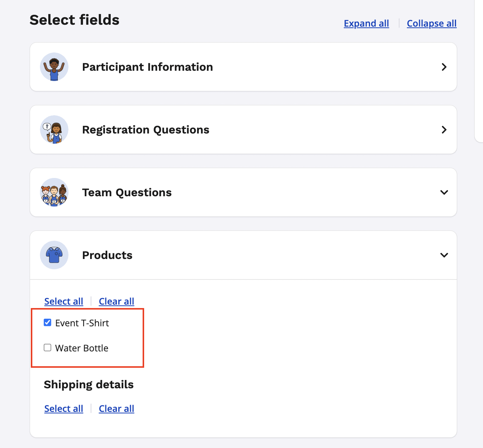483x448 pixels.
Task: Click the Expand all link
Action: click(x=366, y=24)
